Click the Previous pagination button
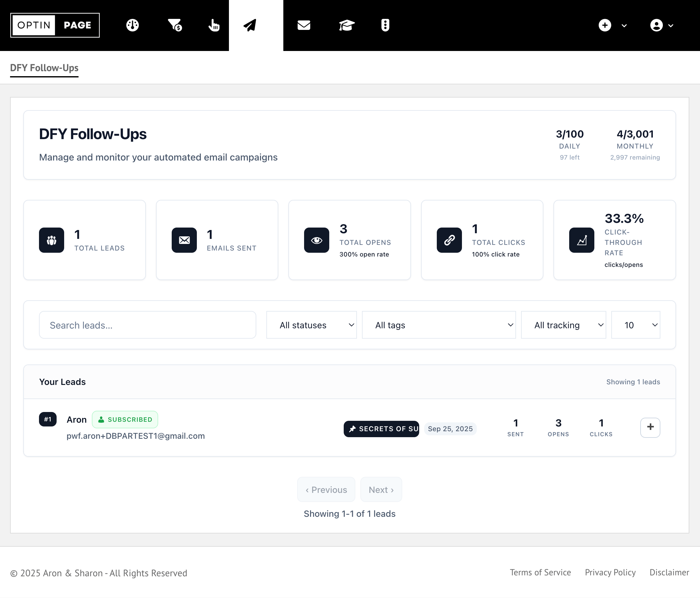 tap(326, 489)
